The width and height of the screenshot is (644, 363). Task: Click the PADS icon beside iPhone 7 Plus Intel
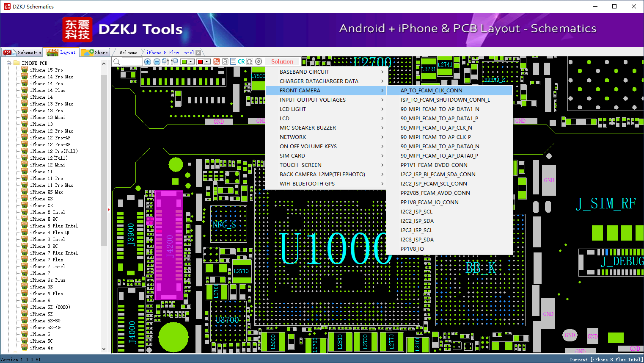click(25, 253)
